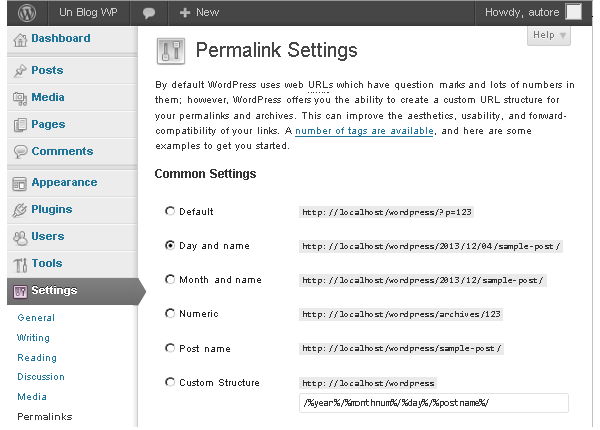Go to the Users menu
Image resolution: width=600 pixels, height=430 pixels.
[x=47, y=237]
